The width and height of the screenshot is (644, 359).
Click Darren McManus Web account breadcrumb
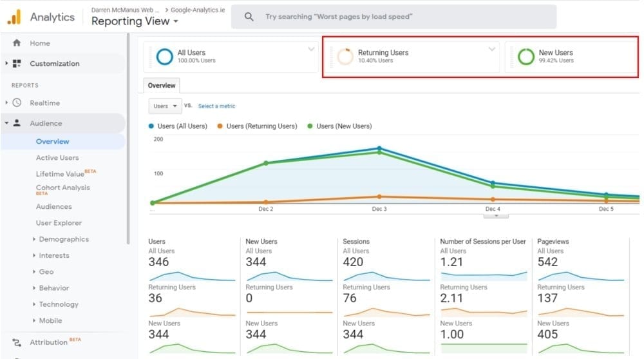pos(125,10)
